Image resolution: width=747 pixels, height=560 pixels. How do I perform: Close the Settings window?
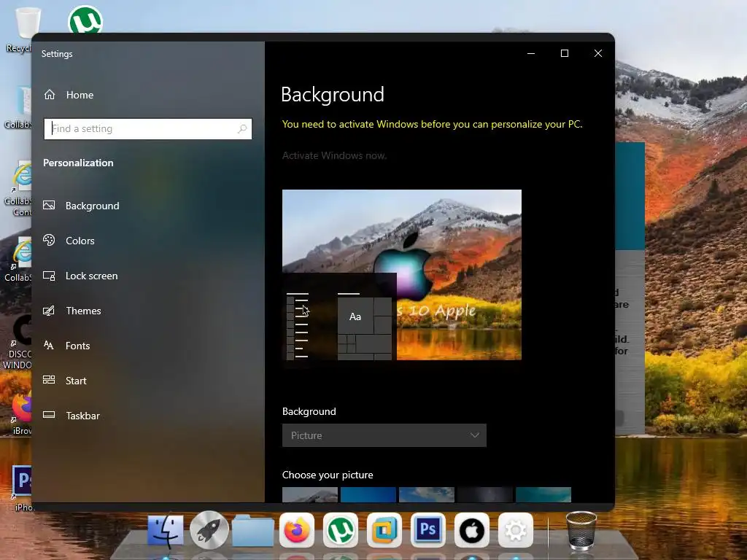[x=598, y=53]
